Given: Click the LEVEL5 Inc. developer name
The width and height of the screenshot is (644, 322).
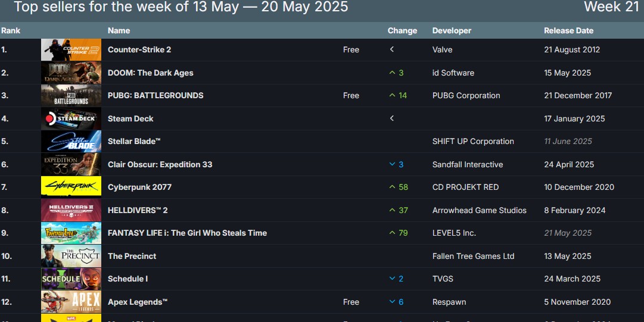Looking at the screenshot, I should 454,233.
